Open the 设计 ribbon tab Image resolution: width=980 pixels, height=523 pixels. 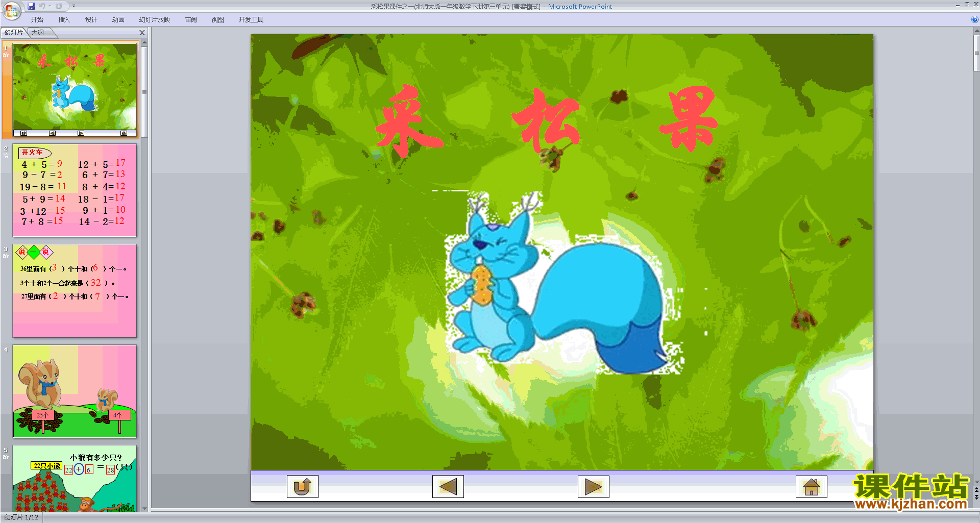(x=91, y=19)
